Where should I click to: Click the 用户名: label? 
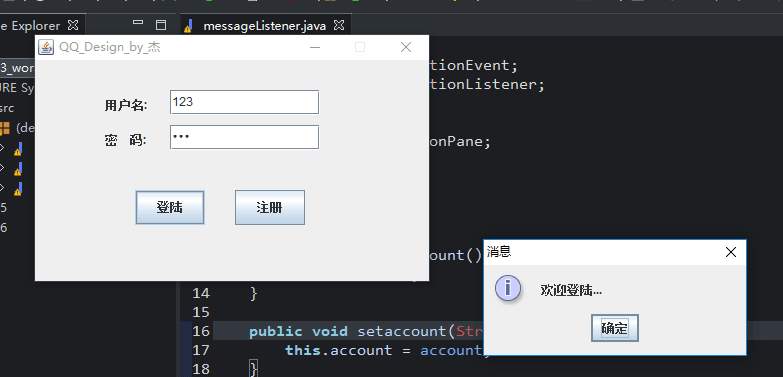(126, 105)
